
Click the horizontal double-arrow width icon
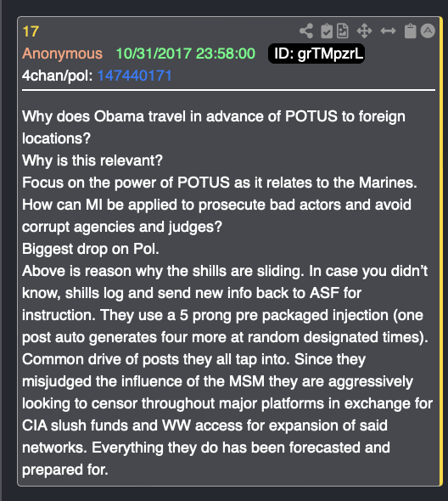click(388, 31)
